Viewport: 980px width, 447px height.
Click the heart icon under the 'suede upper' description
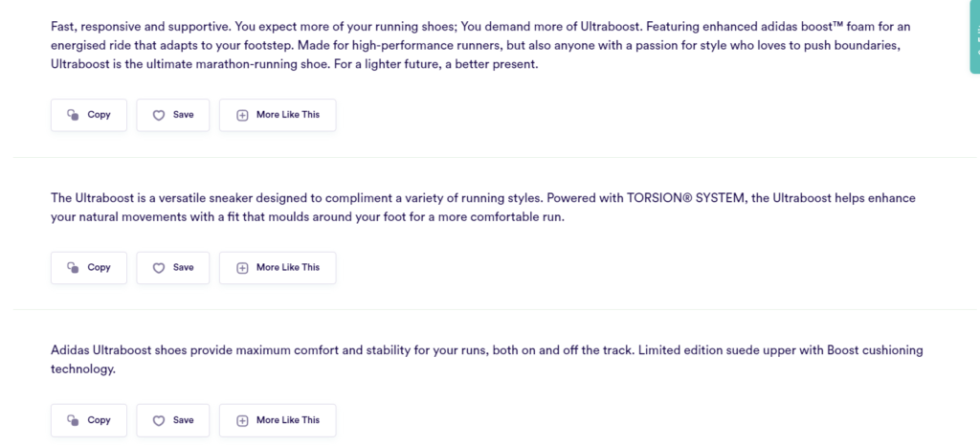pos(159,420)
